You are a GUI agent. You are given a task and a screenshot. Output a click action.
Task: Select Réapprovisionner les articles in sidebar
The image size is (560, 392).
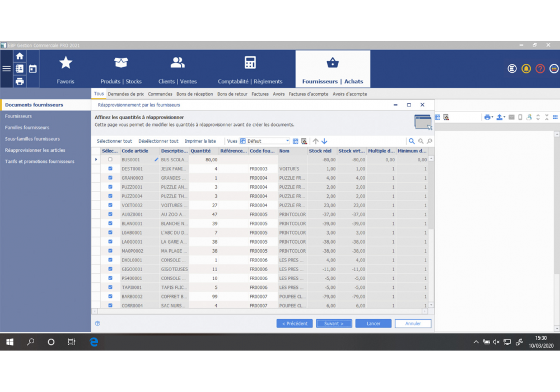(x=35, y=150)
